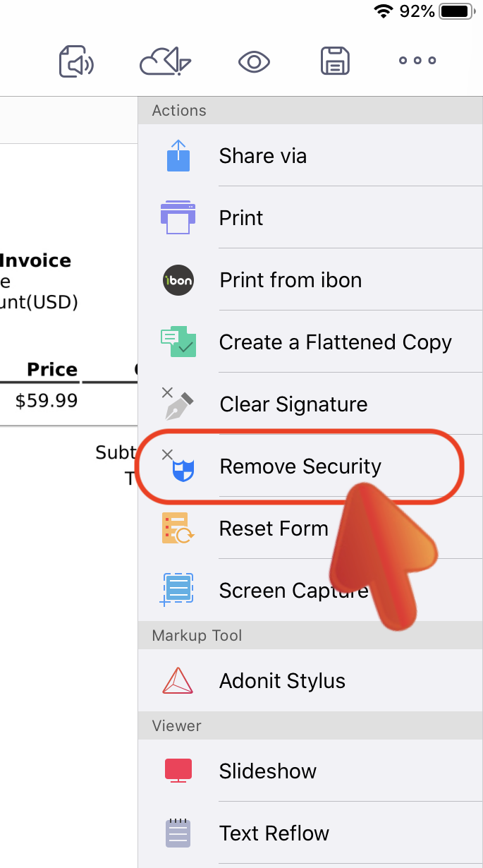This screenshot has height=868, width=483.
Task: Tap the read-aloud speaker document icon
Action: tap(76, 61)
